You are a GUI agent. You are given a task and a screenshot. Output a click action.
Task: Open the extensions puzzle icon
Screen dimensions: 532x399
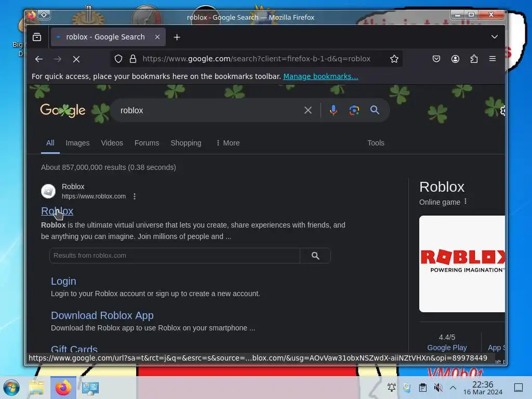pos(474,59)
